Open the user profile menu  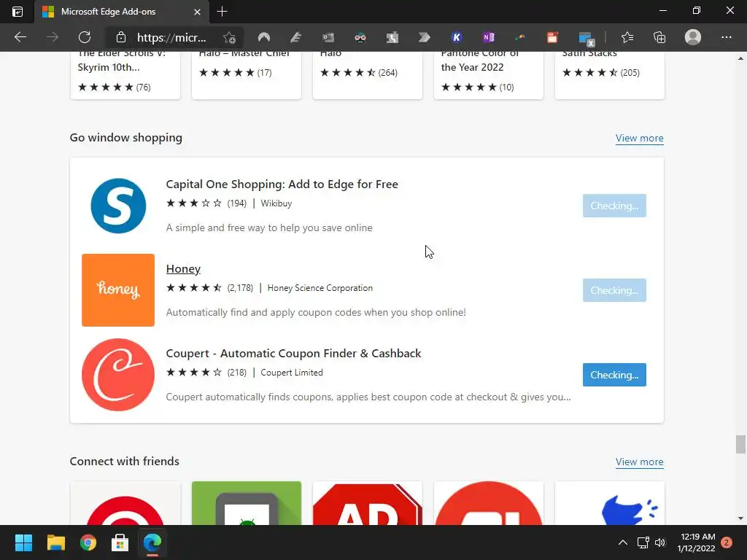pos(693,37)
